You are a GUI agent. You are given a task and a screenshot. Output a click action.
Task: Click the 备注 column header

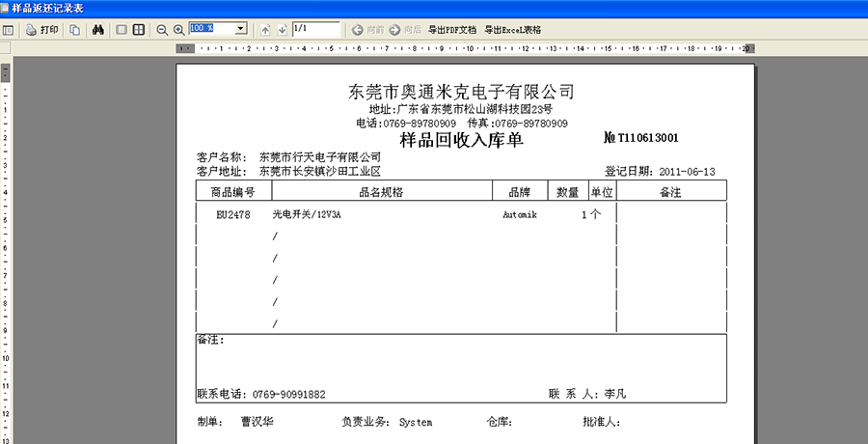coord(670,192)
